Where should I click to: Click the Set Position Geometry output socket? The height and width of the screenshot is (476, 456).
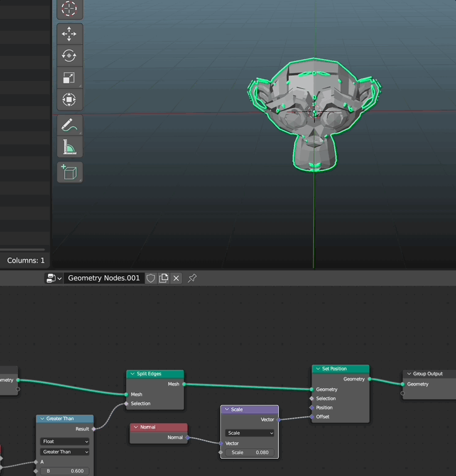369,379
